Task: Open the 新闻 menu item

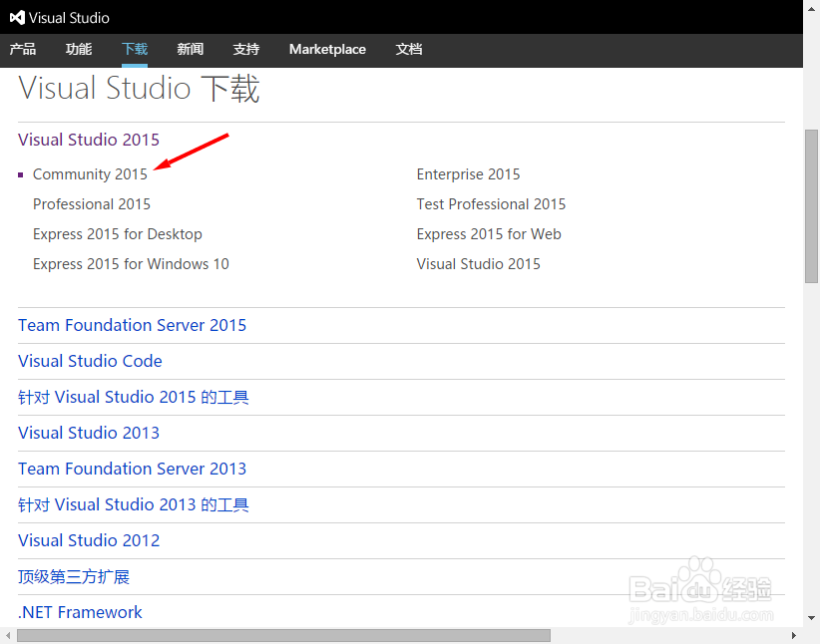Action: tap(190, 49)
